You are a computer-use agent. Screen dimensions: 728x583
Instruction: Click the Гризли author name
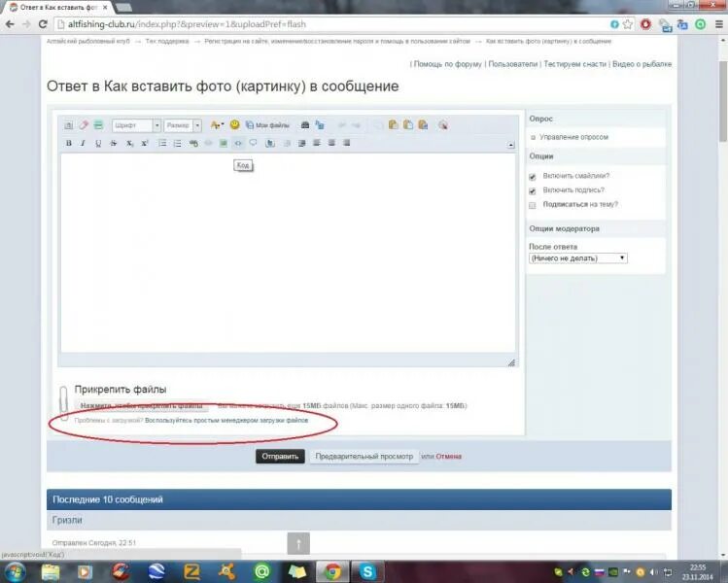(67, 520)
